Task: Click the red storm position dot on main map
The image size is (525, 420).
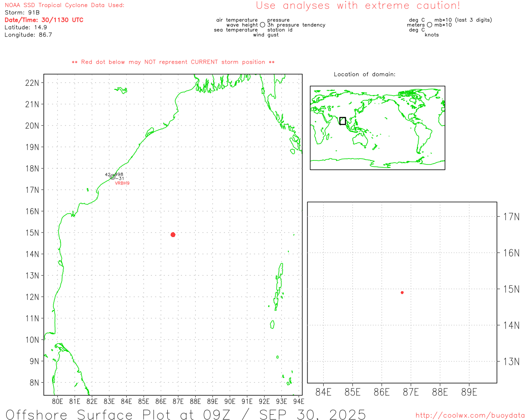Action: point(173,235)
